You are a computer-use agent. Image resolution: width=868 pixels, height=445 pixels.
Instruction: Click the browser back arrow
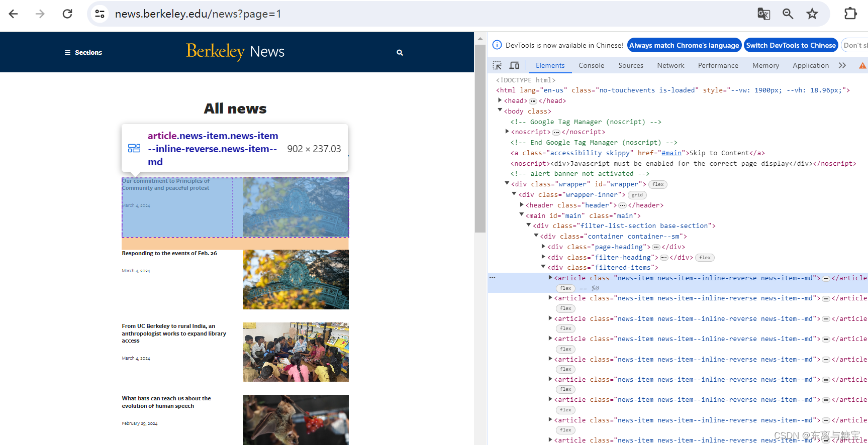pyautogui.click(x=14, y=14)
